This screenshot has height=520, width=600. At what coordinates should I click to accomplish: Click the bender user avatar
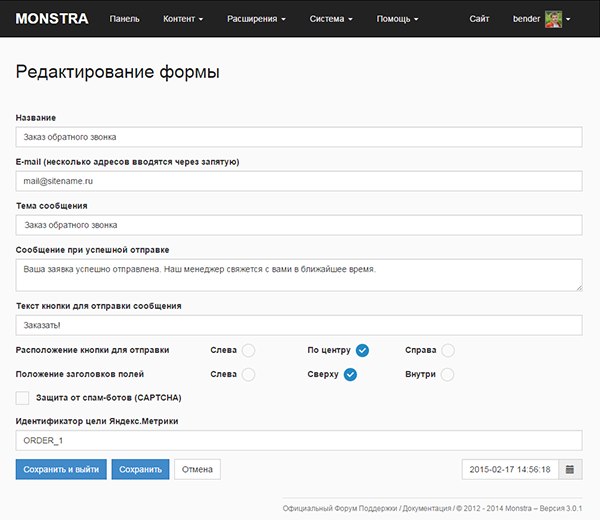click(553, 19)
